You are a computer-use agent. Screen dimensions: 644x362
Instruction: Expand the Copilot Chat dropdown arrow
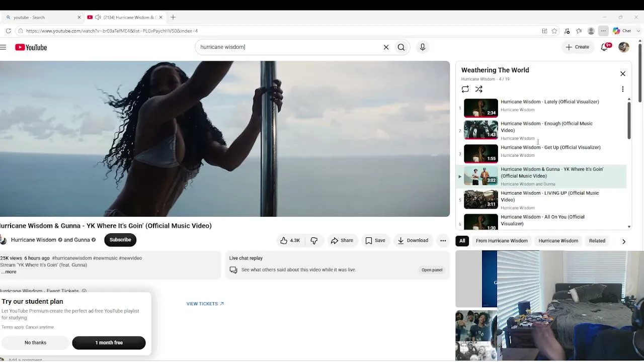638,31
